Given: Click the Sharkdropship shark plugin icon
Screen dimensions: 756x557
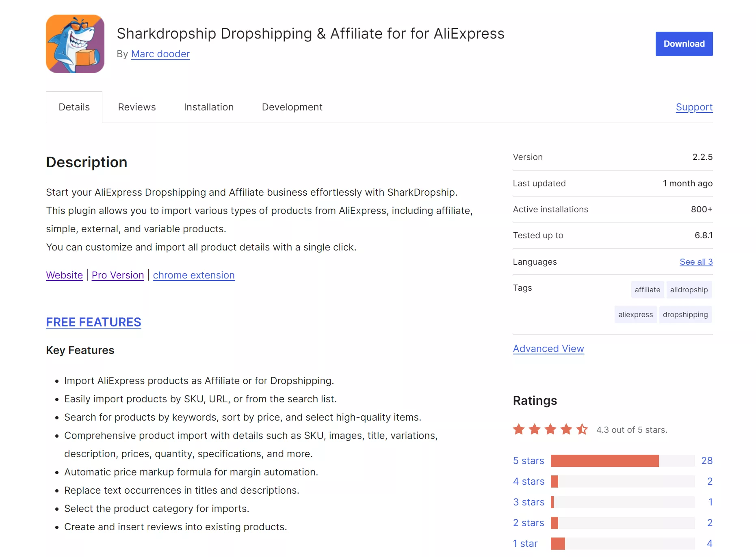Looking at the screenshot, I should (75, 44).
